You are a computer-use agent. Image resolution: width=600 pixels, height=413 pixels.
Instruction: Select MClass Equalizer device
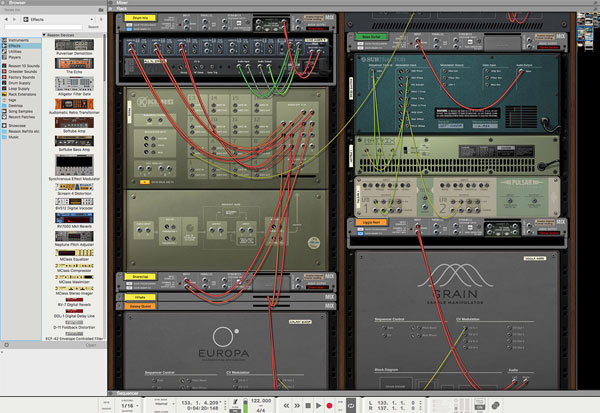[x=74, y=255]
